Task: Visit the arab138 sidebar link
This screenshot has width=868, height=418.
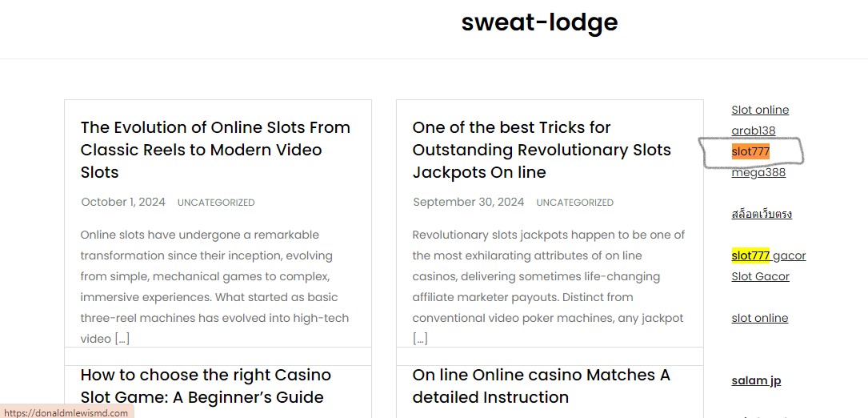Action: click(753, 131)
